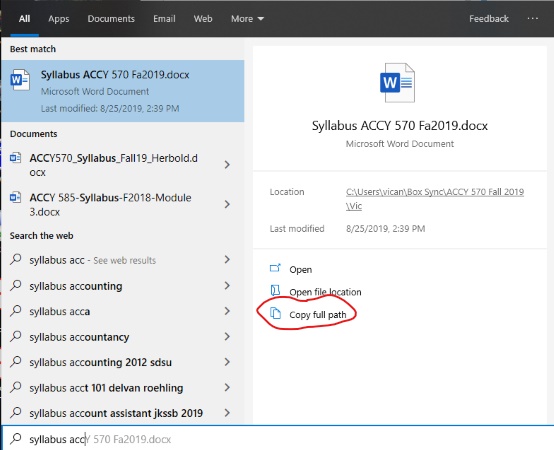Open the three-dot options menu
Viewport: 554px width, 450px height.
click(x=532, y=19)
